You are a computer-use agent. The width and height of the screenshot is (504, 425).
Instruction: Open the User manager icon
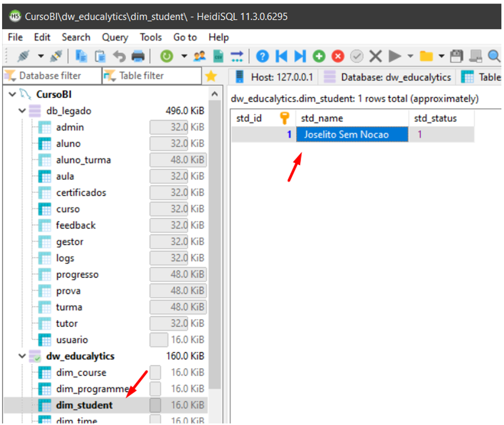pos(200,56)
